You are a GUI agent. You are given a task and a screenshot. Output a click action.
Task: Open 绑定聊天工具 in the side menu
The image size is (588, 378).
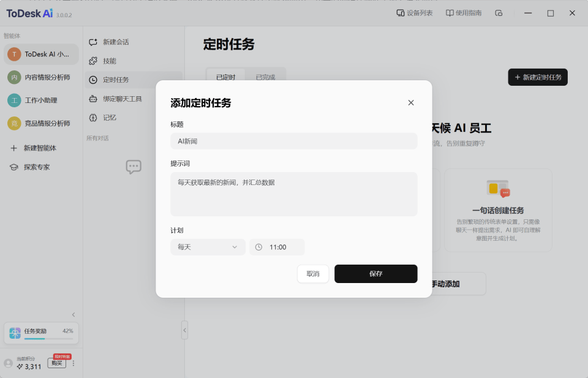pyautogui.click(x=134, y=99)
